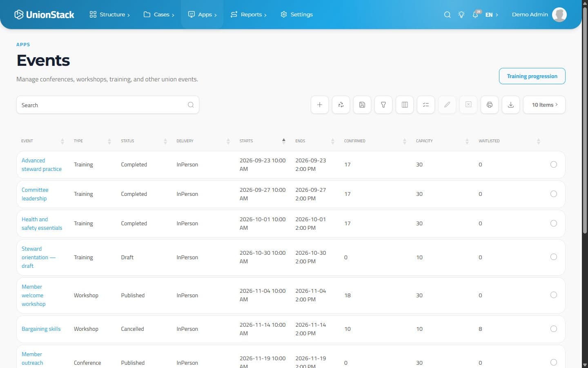
Task: Click the save floppy disk icon
Action: pyautogui.click(x=362, y=105)
